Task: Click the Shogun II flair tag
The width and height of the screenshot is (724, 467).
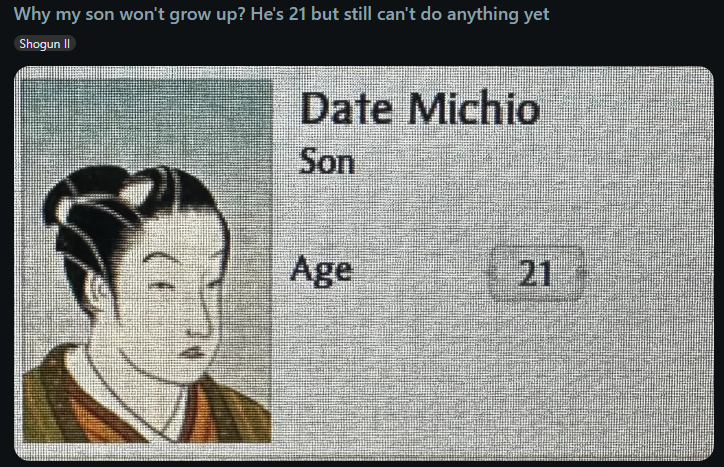Action: click(45, 44)
